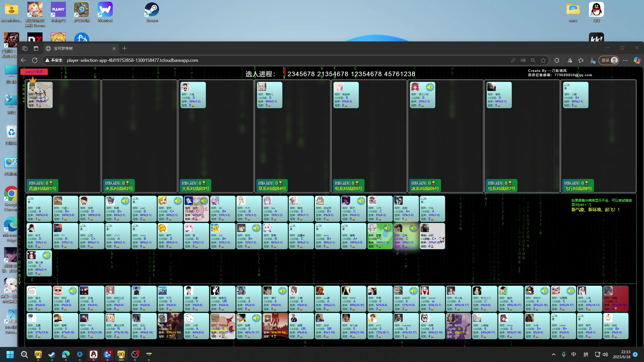Screen dimensions: 644x362
Task: Open browser extensions puzzle icon
Action: click(x=557, y=60)
